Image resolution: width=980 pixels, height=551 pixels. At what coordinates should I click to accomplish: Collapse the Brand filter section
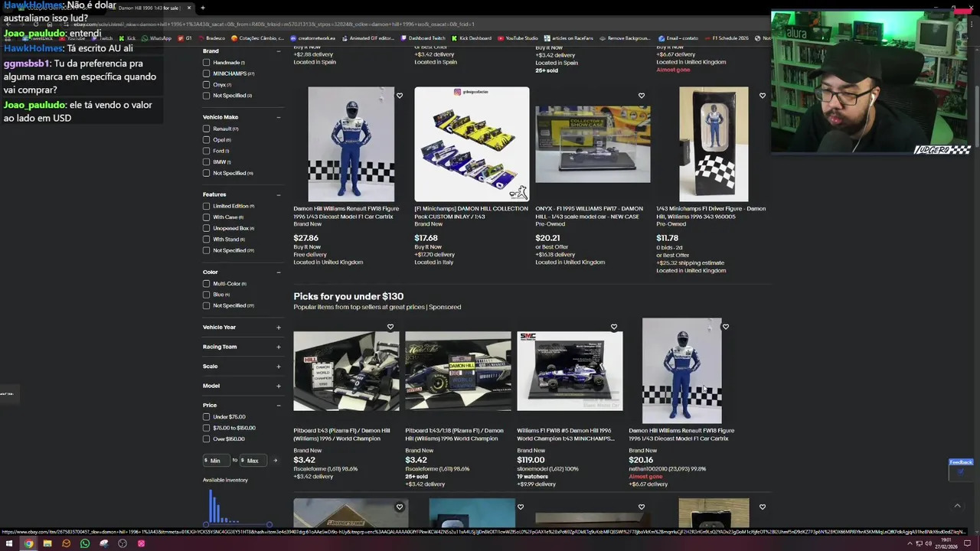(x=278, y=51)
